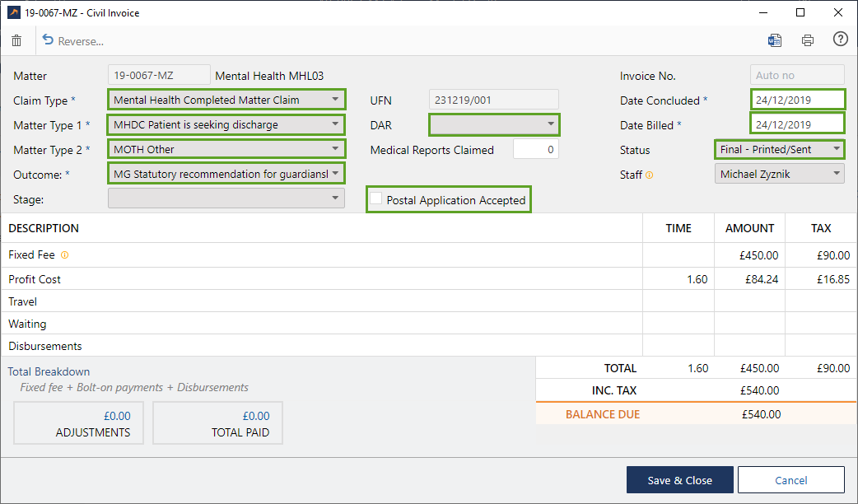Click the Save & Close button
858x504 pixels.
pyautogui.click(x=678, y=480)
